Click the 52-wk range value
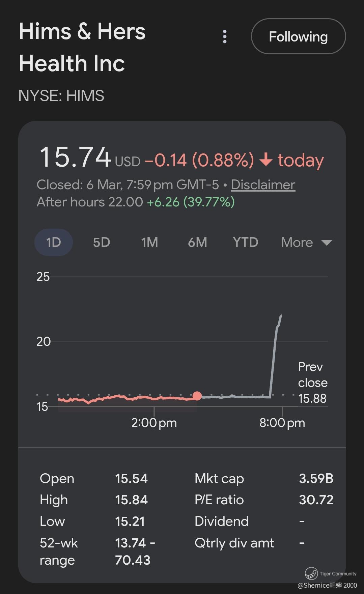This screenshot has width=364, height=594. 135,551
